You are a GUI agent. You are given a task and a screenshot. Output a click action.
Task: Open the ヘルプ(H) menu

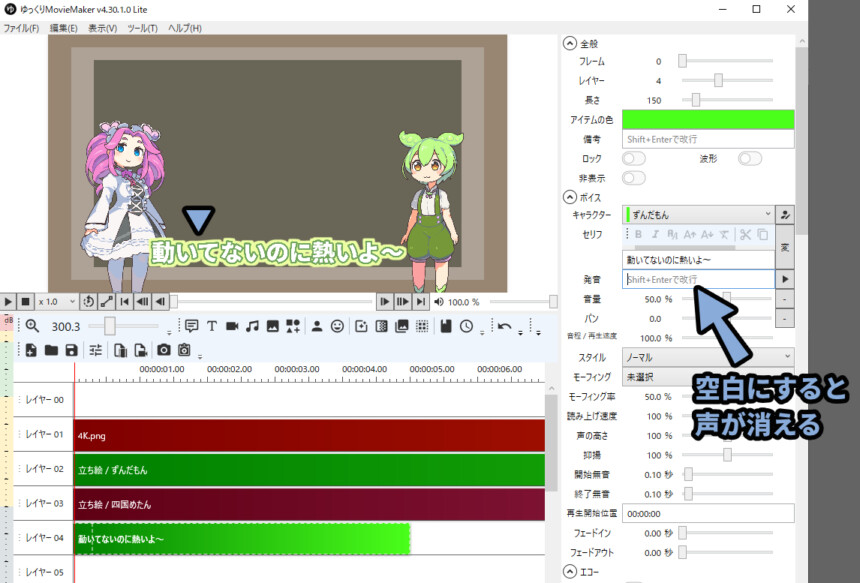[x=185, y=28]
